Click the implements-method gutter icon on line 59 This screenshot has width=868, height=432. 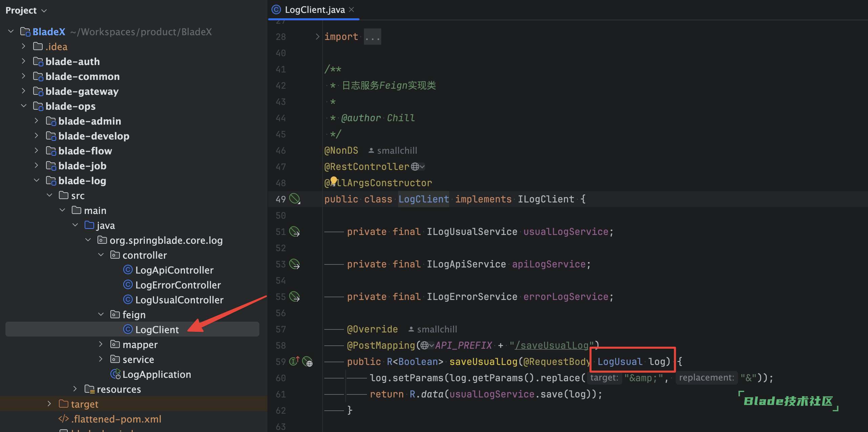pyautogui.click(x=294, y=361)
